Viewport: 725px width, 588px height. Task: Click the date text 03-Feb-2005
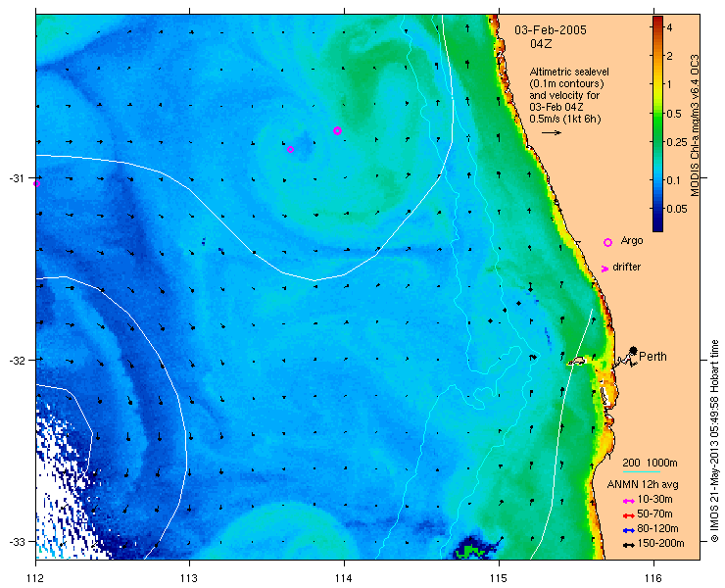[551, 30]
